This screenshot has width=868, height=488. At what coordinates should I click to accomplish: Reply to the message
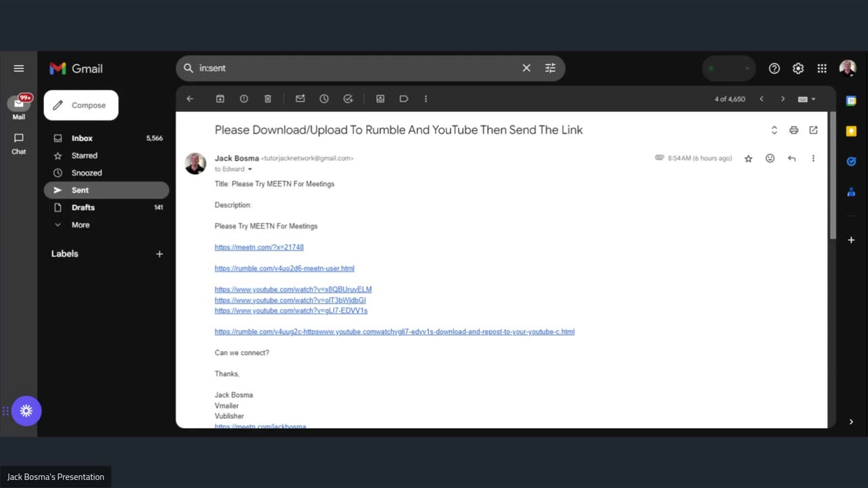click(x=791, y=159)
